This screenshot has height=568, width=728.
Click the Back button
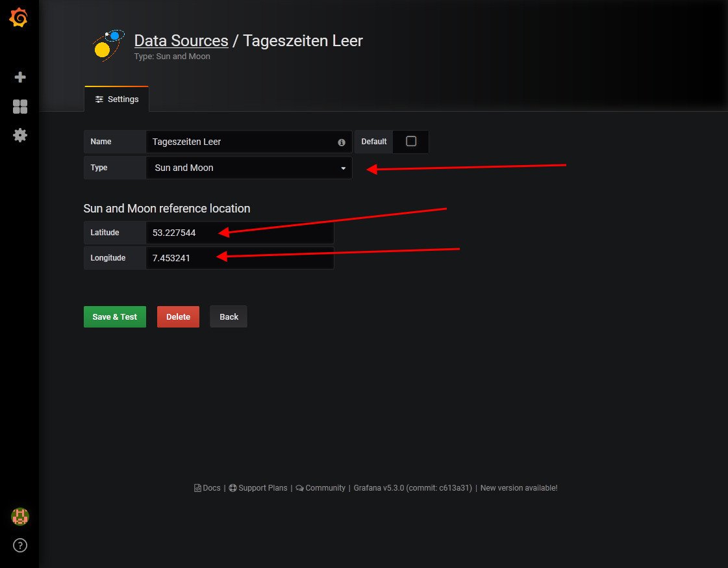point(229,316)
